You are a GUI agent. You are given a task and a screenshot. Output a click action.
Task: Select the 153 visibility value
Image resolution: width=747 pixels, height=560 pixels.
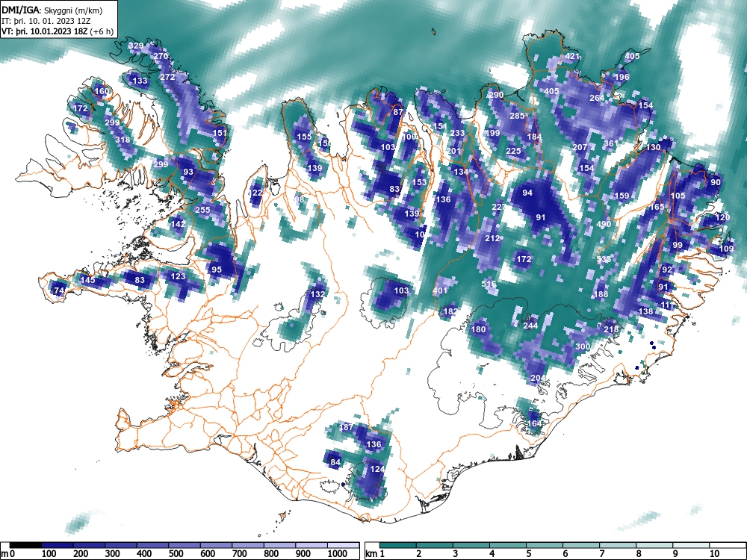(x=419, y=182)
